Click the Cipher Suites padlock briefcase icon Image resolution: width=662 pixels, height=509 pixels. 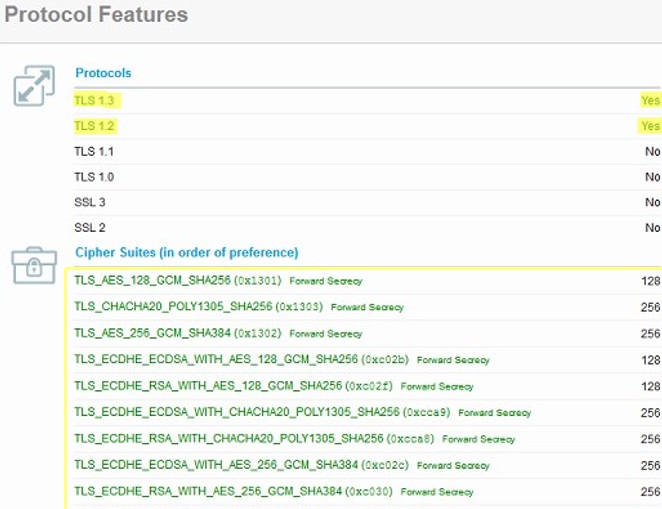[34, 265]
